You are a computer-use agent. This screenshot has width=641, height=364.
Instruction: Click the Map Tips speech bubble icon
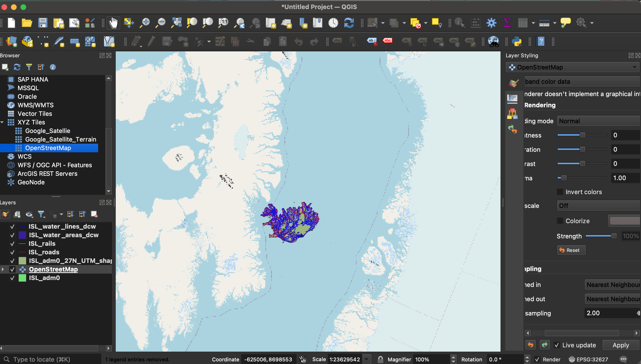pyautogui.click(x=566, y=23)
